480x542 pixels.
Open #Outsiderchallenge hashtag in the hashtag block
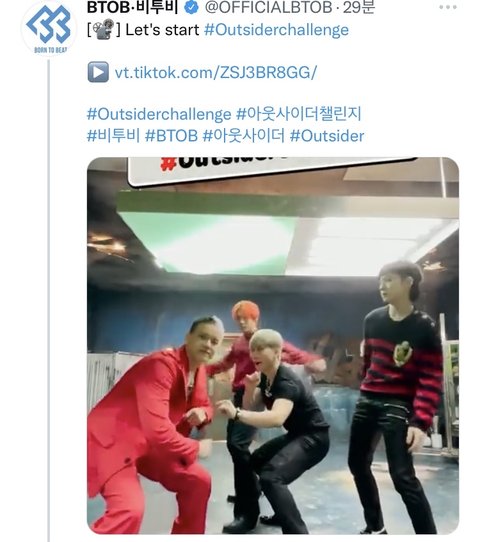(x=159, y=114)
